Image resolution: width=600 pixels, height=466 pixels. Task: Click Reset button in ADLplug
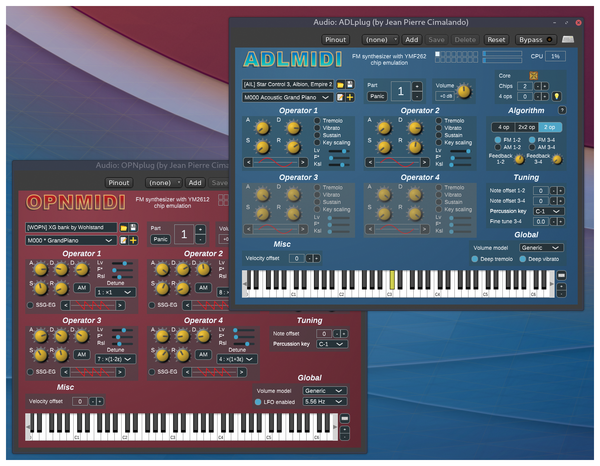pyautogui.click(x=496, y=39)
